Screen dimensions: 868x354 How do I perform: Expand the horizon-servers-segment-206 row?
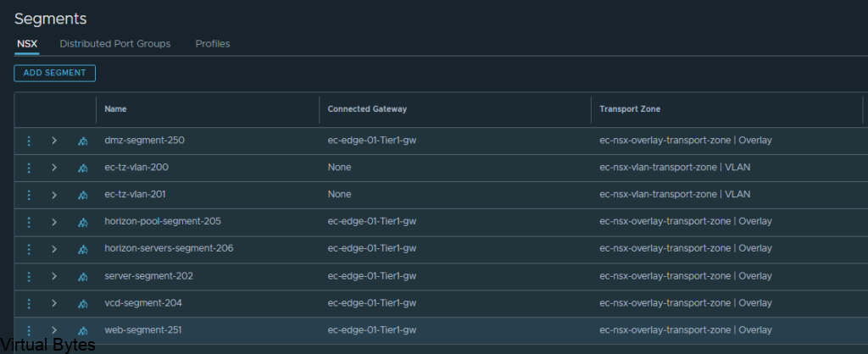pos(54,249)
